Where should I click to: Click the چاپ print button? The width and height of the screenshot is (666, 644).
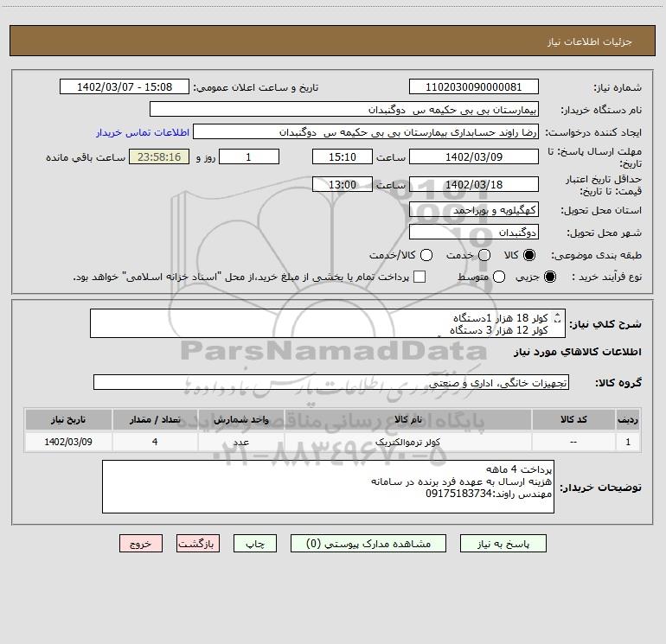255,544
